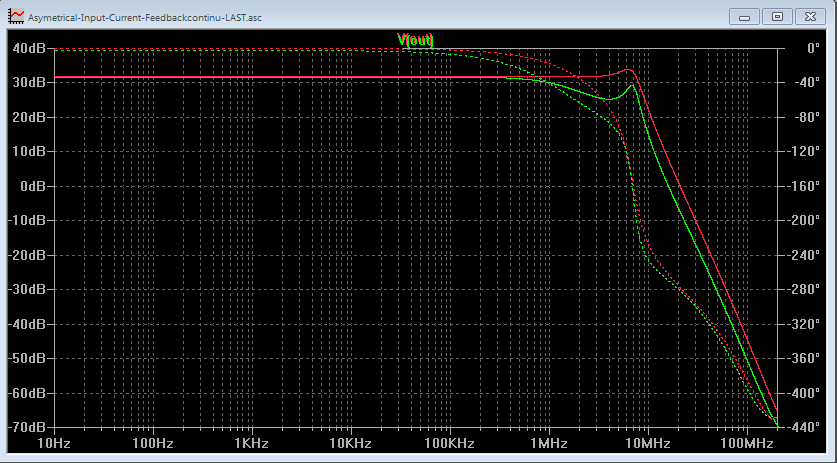The height and width of the screenshot is (463, 837).
Task: Click the 100Hz frequency axis label
Action: 153,443
